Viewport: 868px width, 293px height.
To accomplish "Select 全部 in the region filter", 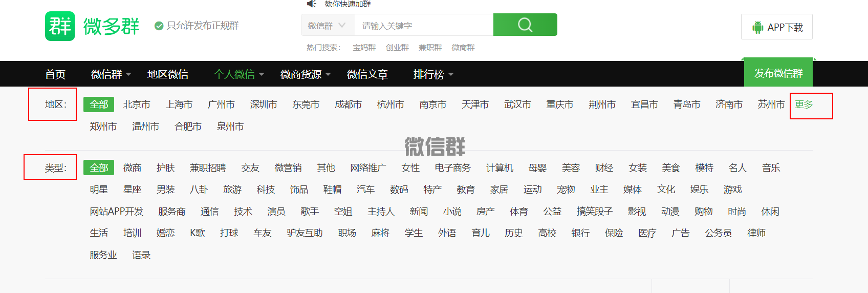I will coord(99,104).
